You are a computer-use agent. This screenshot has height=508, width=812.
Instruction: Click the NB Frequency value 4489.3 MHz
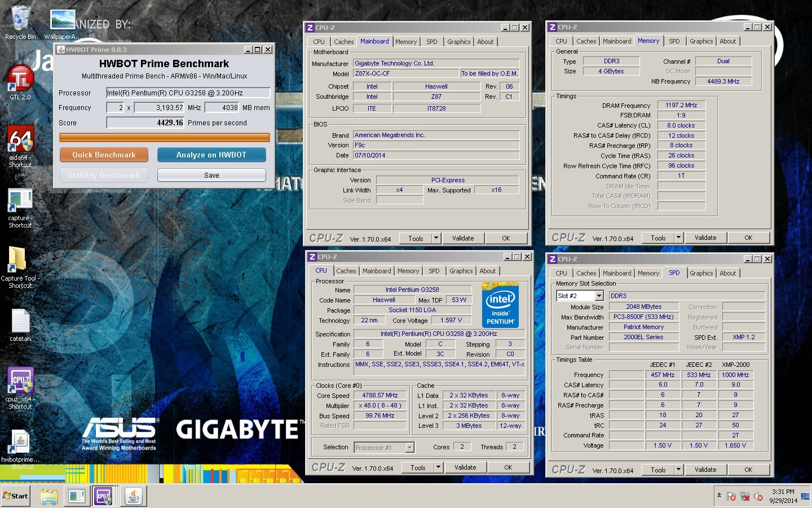[x=723, y=81]
